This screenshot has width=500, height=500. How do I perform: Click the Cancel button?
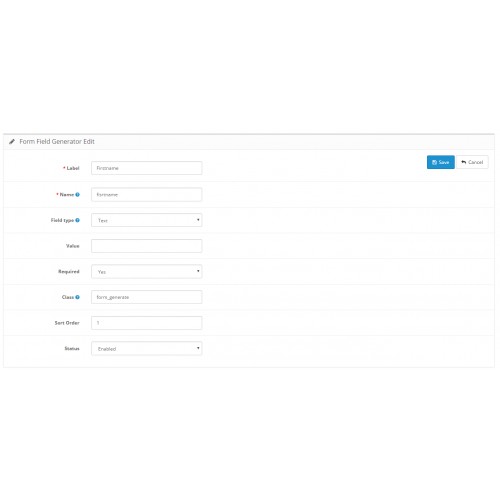[472, 162]
